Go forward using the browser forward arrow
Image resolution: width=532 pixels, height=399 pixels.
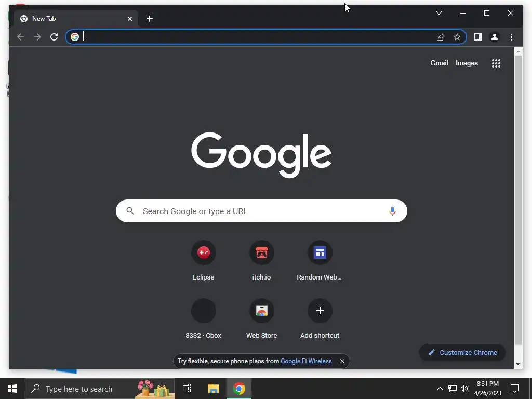pyautogui.click(x=37, y=37)
